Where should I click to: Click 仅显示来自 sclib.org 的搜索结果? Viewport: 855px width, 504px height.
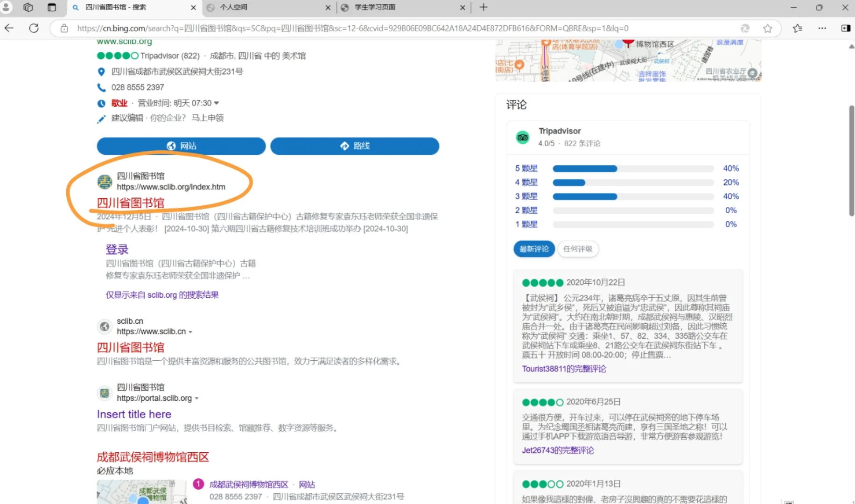(162, 295)
